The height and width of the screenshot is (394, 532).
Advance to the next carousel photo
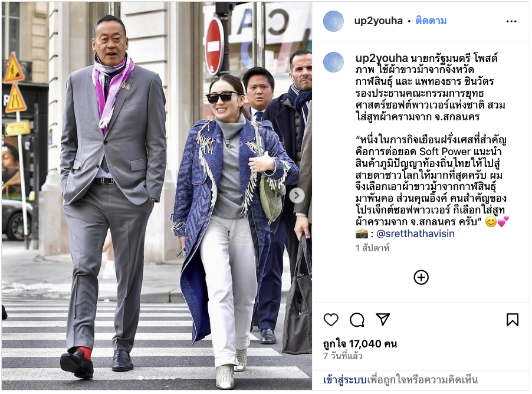[x=297, y=195]
